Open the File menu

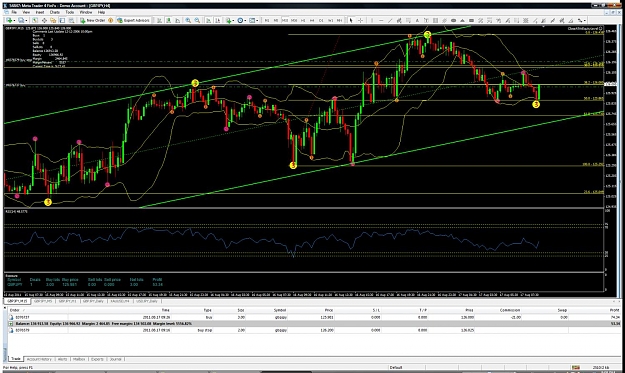point(14,12)
